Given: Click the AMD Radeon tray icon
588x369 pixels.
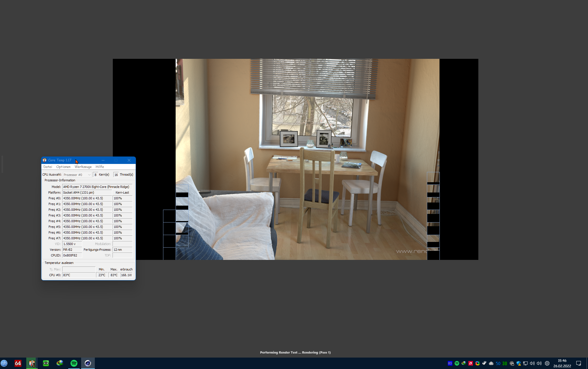Looking at the screenshot, I should click(471, 364).
